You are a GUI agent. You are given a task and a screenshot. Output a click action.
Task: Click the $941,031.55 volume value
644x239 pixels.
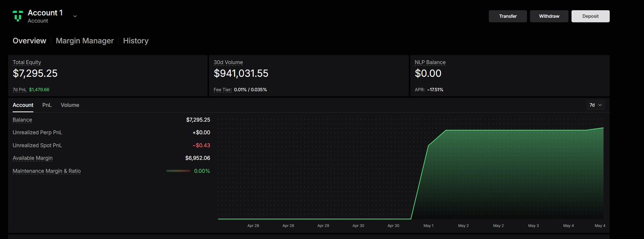241,74
